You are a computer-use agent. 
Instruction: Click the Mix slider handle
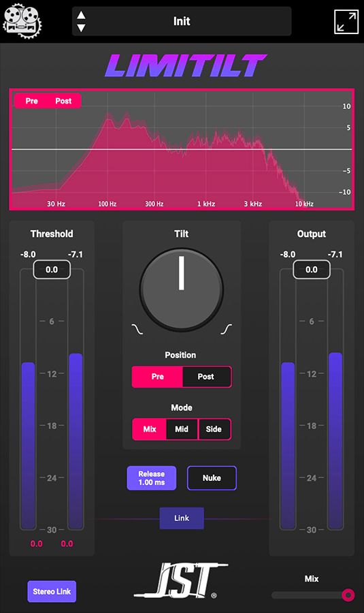pyautogui.click(x=348, y=595)
